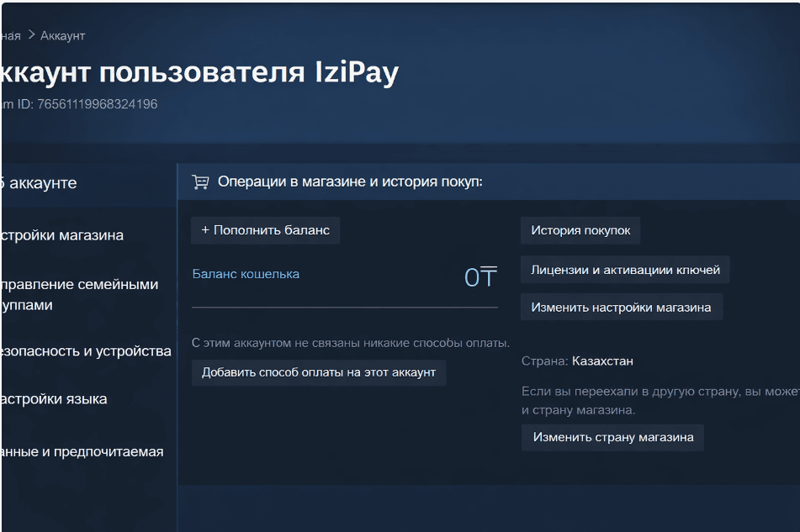This screenshot has height=532, width=800.
Task: Click the '+ Пополнить баланс' button
Action: 265,230
